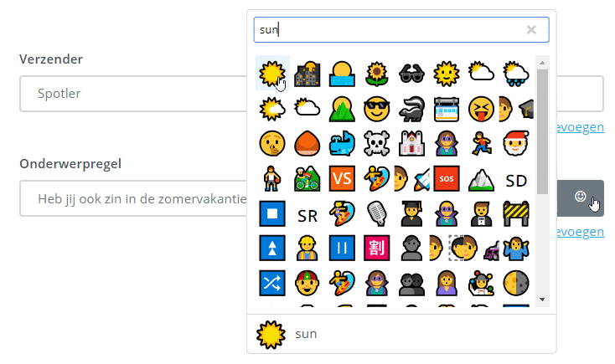The image size is (615, 364).
Task: Click the "evoegen" link below Verzender
Action: (581, 127)
